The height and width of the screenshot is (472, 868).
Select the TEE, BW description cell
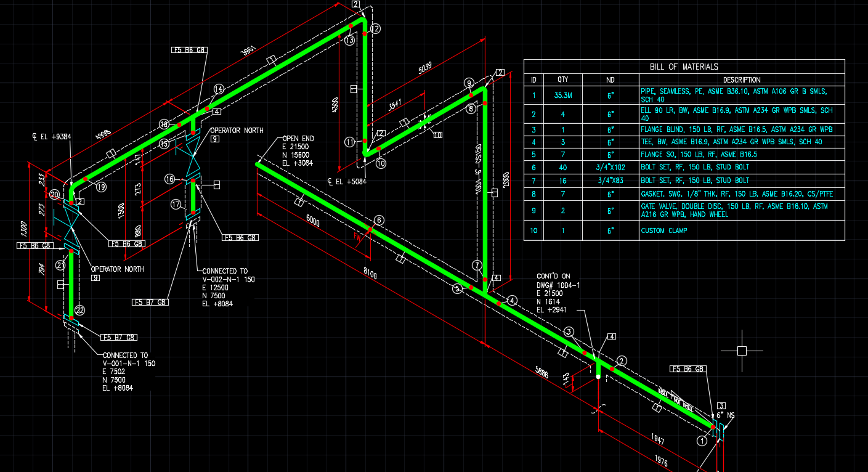point(742,142)
